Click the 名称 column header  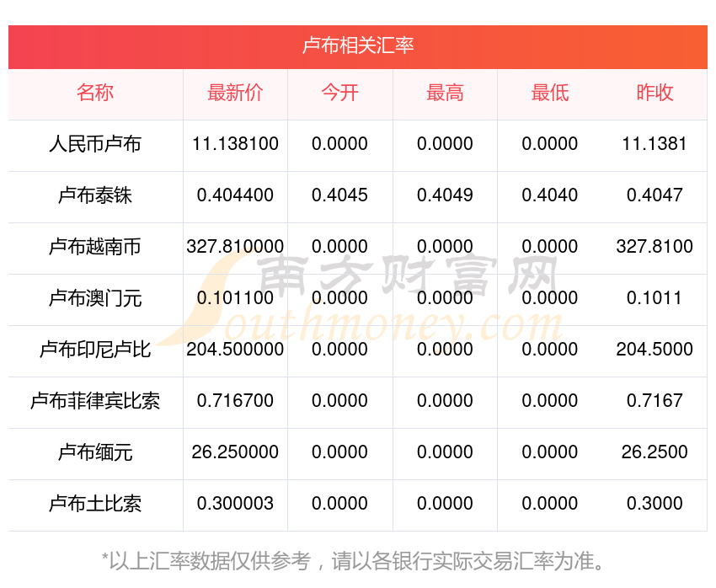pos(95,93)
